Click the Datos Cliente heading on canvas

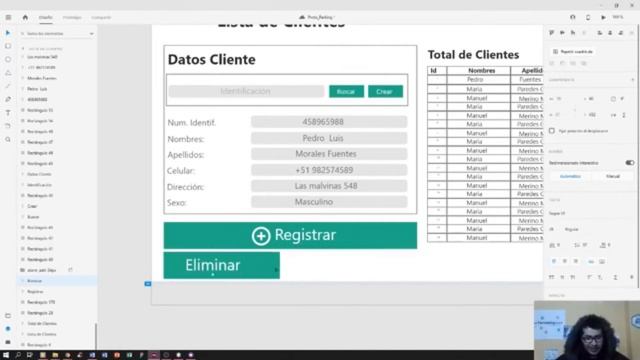[x=211, y=60]
